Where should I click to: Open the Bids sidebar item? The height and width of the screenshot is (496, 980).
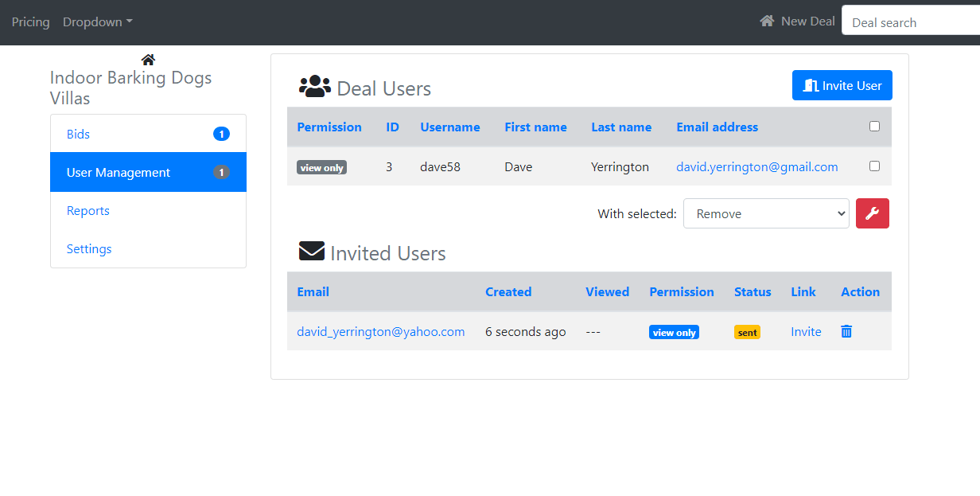coord(78,134)
